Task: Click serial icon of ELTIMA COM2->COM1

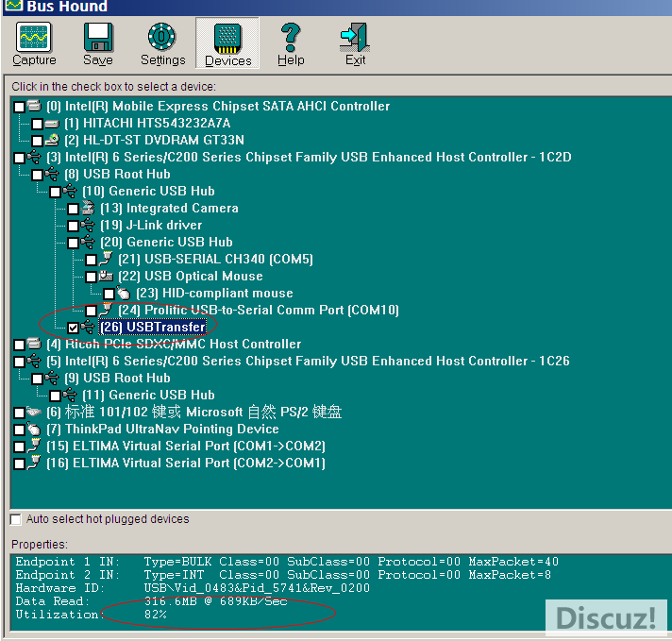Action: pyautogui.click(x=34, y=463)
